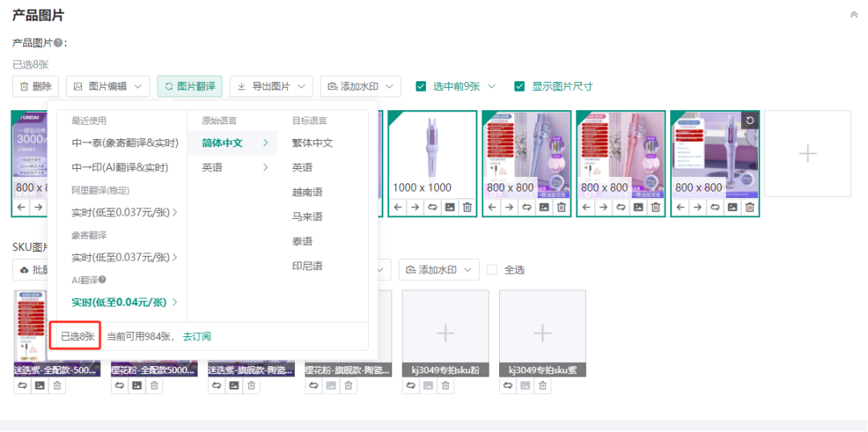Open the SKU section 添加水印 dropdown

[439, 269]
